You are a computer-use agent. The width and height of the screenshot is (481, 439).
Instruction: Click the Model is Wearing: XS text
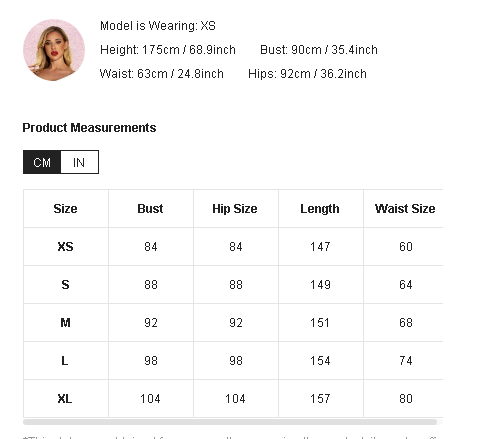[158, 26]
